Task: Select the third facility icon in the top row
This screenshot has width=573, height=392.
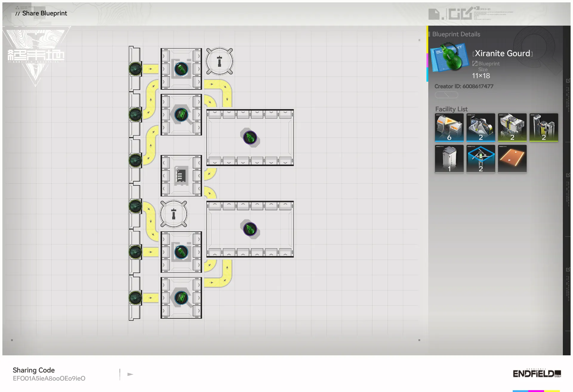Action: pos(512,127)
